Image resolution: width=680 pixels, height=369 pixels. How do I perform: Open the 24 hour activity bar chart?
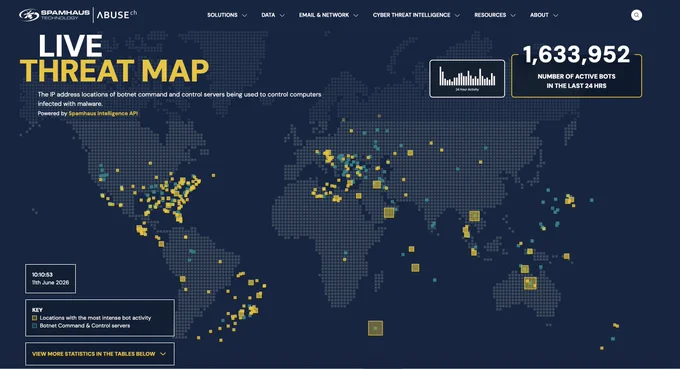tap(467, 78)
